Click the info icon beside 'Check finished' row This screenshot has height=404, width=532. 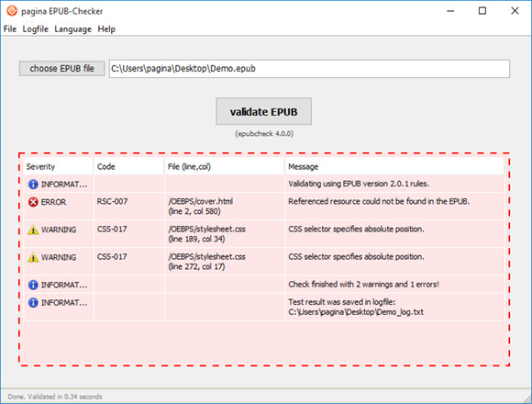tap(33, 285)
